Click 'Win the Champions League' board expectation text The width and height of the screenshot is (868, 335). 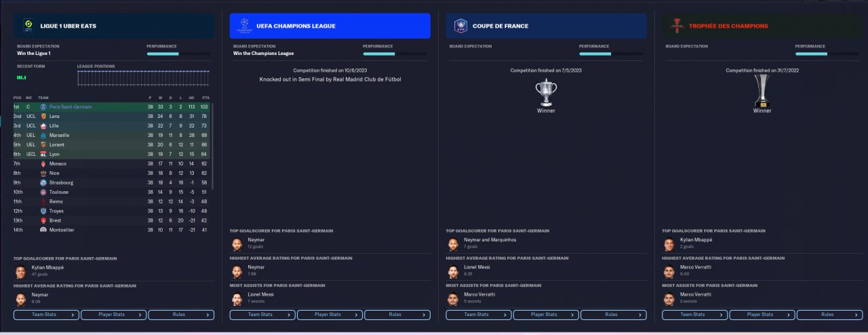[x=264, y=53]
